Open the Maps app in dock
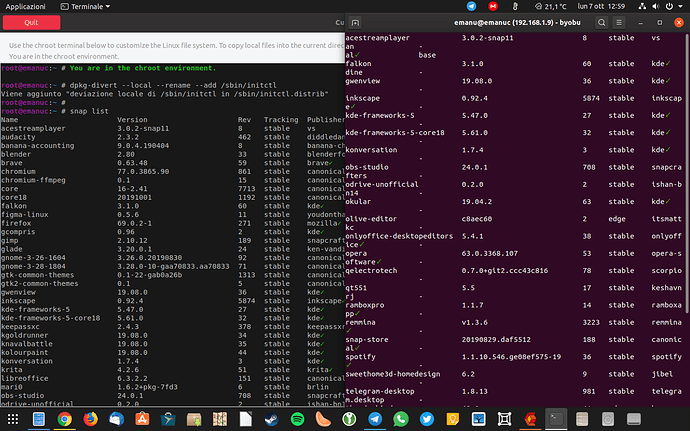690x431 pixels. tap(220, 419)
